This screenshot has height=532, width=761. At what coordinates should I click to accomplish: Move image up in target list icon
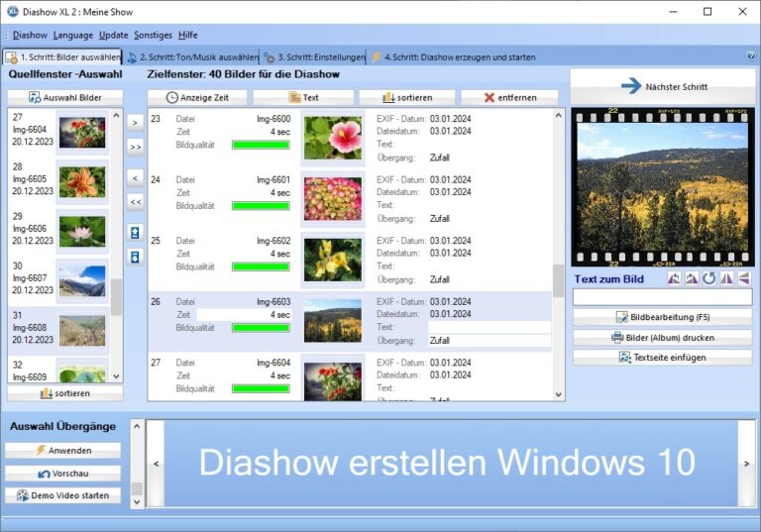click(135, 233)
